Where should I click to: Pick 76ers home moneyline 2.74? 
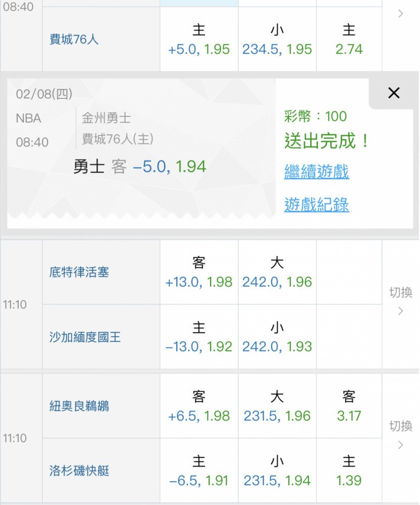click(349, 40)
